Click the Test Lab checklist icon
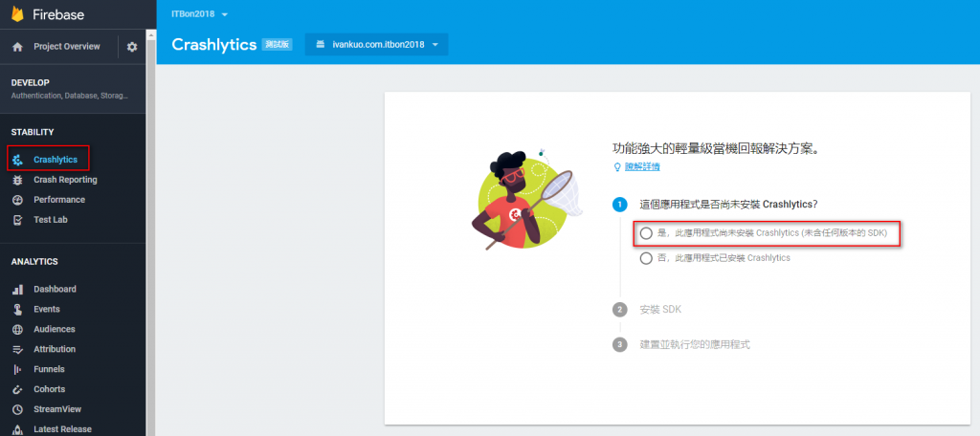980x436 pixels. tap(17, 220)
